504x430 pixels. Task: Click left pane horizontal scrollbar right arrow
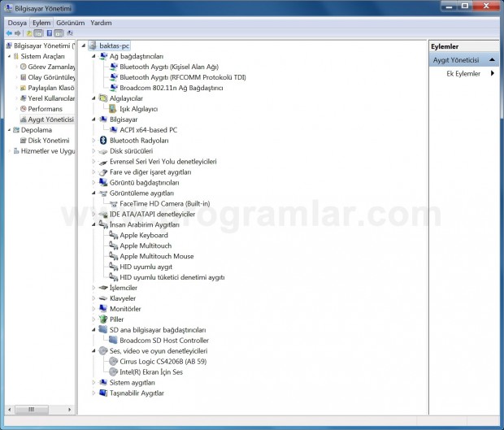69,410
